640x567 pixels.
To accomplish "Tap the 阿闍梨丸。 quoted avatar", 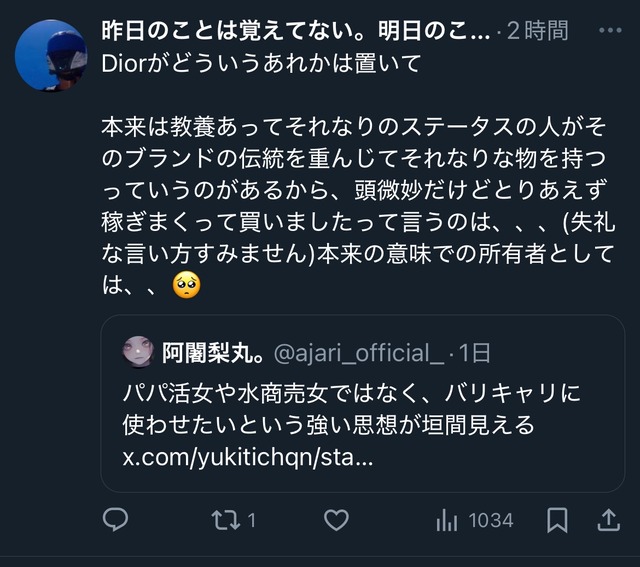I will tap(137, 352).
